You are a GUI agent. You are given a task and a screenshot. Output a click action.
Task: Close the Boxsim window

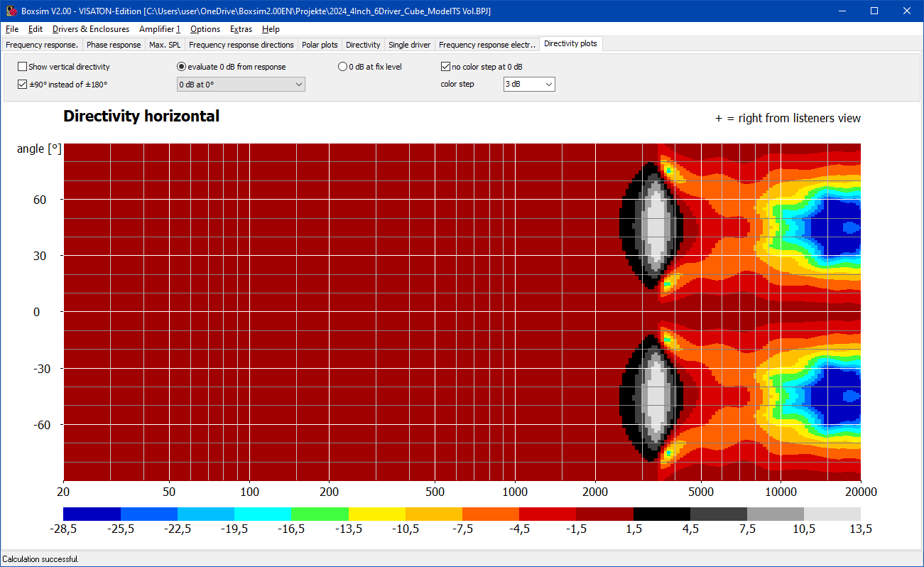[x=907, y=11]
